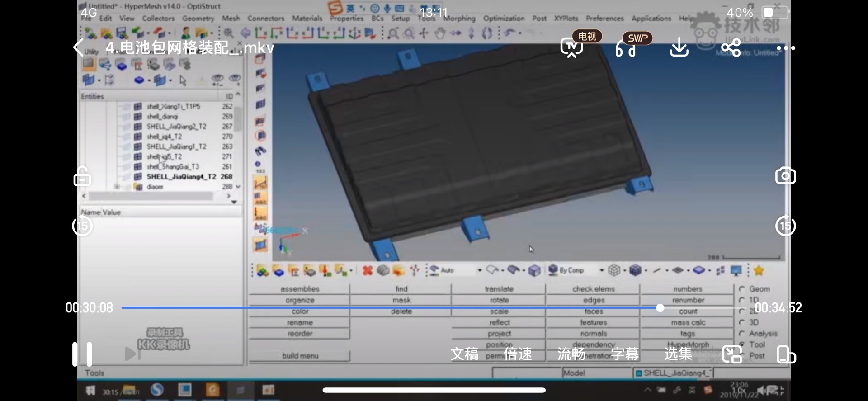
Task: Click the red X delete icon
Action: click(367, 270)
